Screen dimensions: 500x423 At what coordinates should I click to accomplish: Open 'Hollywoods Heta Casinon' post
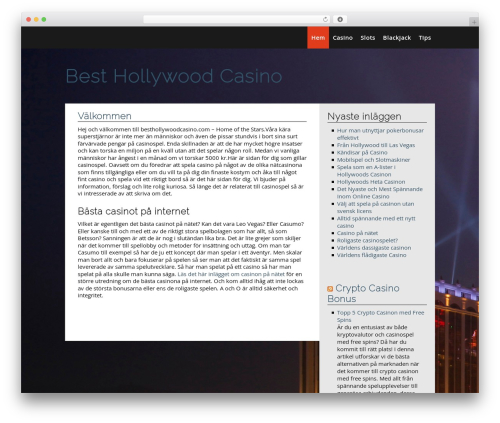coord(371,182)
